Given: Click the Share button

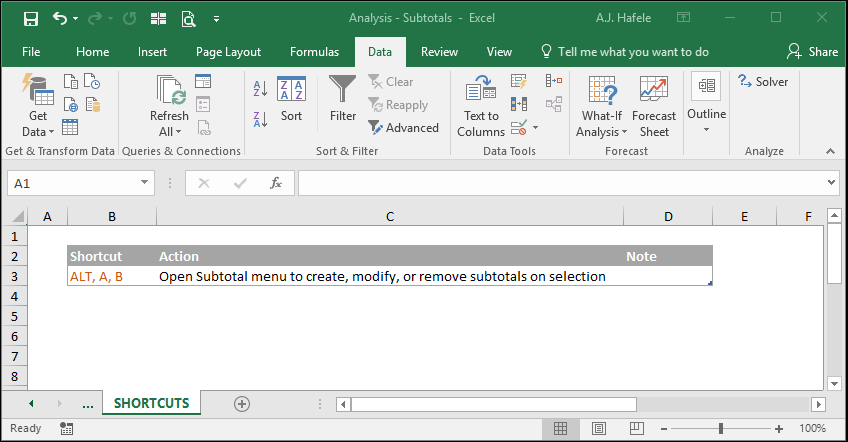Looking at the screenshot, I should click(812, 52).
